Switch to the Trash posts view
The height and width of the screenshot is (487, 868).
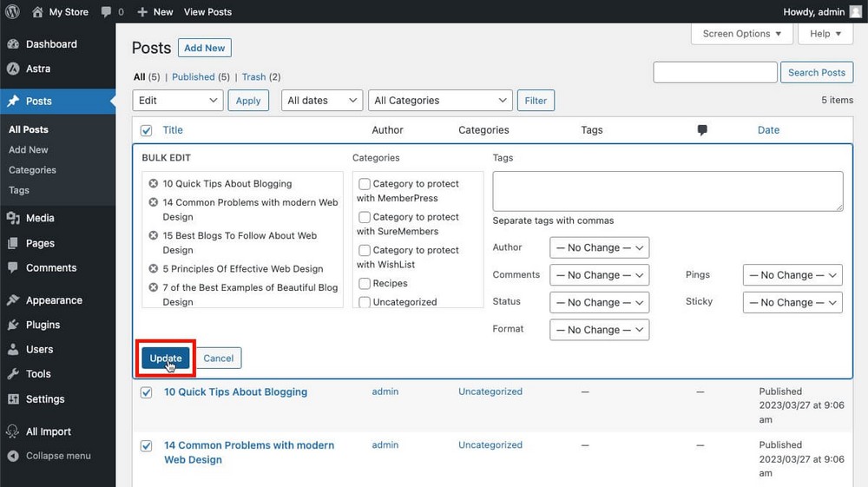tap(253, 77)
